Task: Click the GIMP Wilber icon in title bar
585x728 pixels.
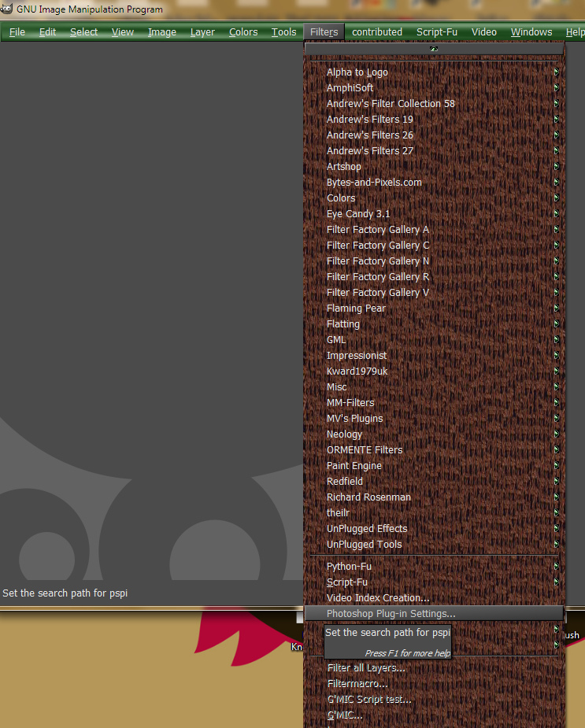Action: point(6,9)
